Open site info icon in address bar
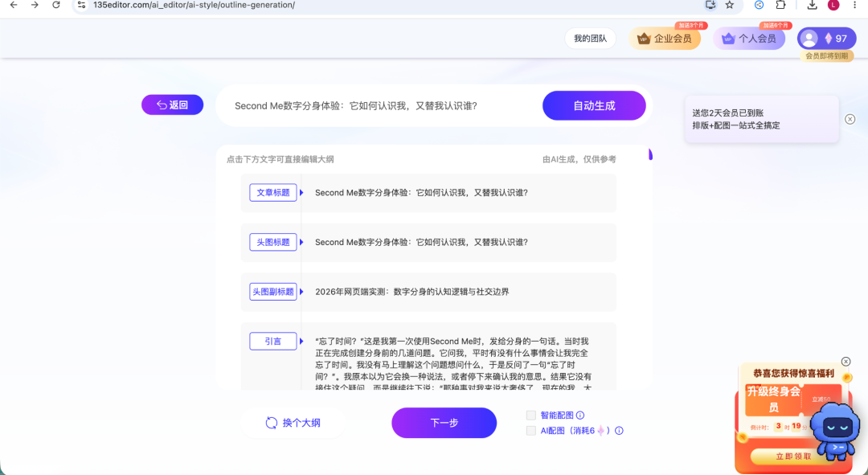868x475 pixels. pyautogui.click(x=81, y=5)
